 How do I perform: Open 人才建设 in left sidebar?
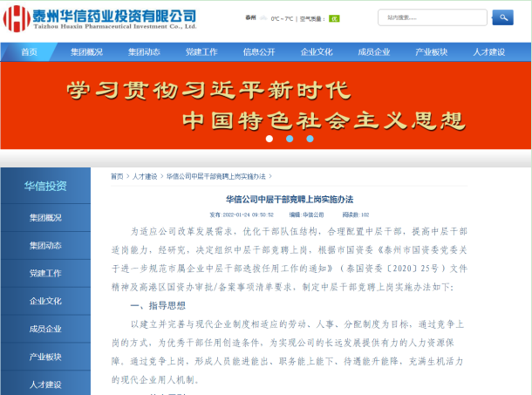[45, 384]
